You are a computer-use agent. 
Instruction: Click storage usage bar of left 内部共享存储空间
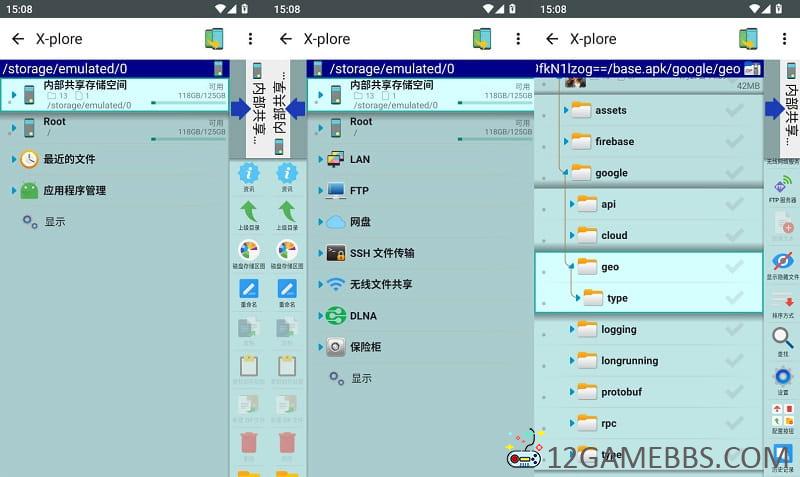point(189,103)
